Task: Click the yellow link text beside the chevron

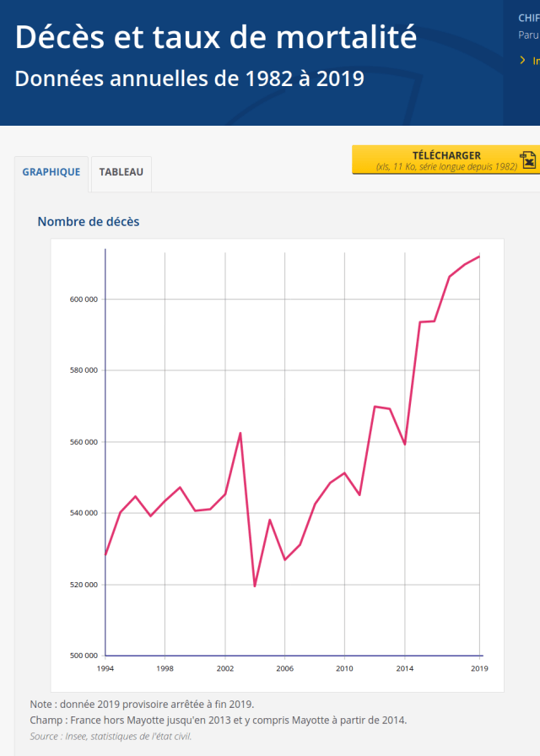Action: coord(536,61)
